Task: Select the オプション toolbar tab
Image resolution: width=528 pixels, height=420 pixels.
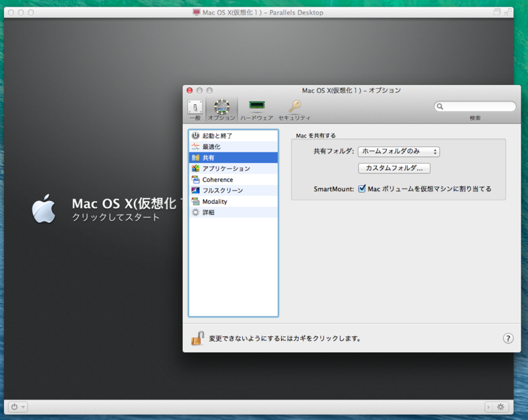Action: point(222,110)
